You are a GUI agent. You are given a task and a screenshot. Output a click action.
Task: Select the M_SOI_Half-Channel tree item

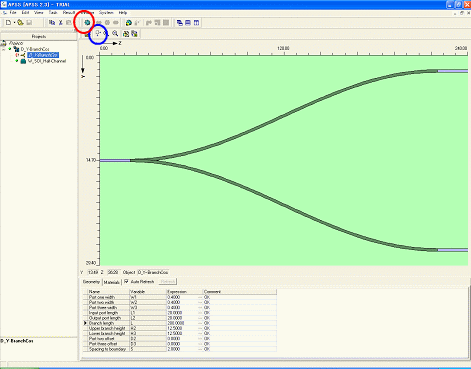47,61
